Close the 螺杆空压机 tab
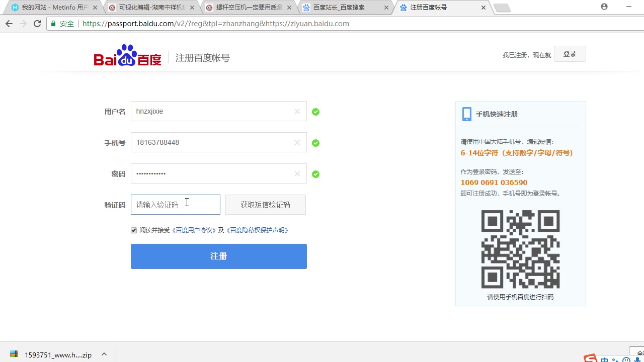This screenshot has width=644, height=362. pyautogui.click(x=289, y=8)
